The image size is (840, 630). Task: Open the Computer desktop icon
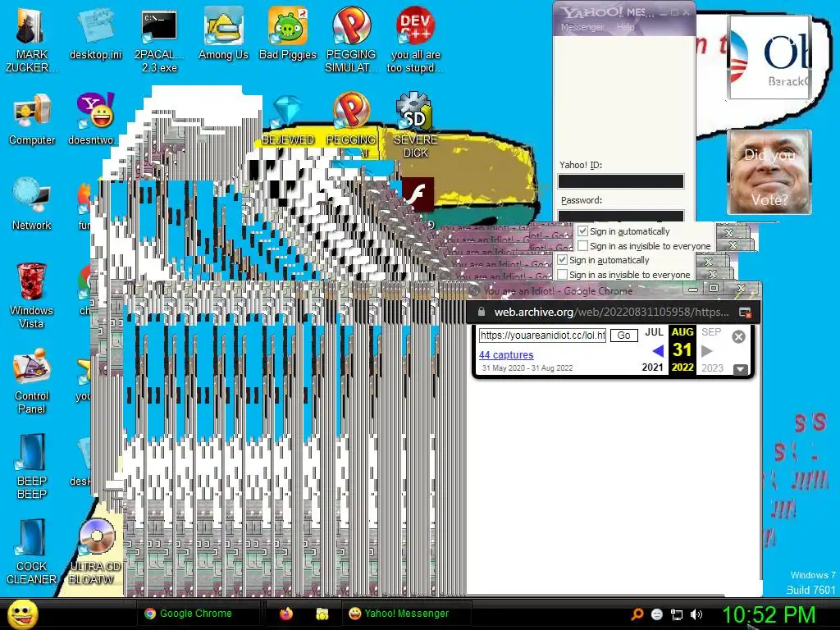click(x=32, y=119)
